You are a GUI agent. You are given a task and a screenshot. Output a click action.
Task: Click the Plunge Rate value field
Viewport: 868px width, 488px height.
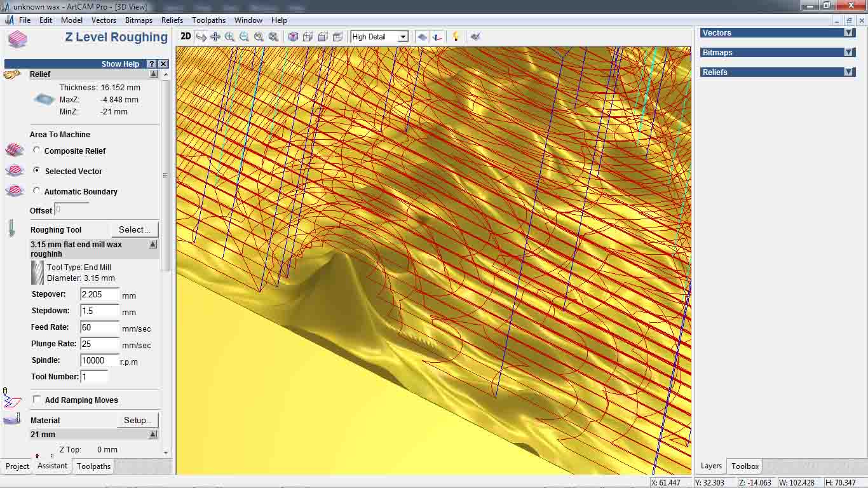[100, 344]
